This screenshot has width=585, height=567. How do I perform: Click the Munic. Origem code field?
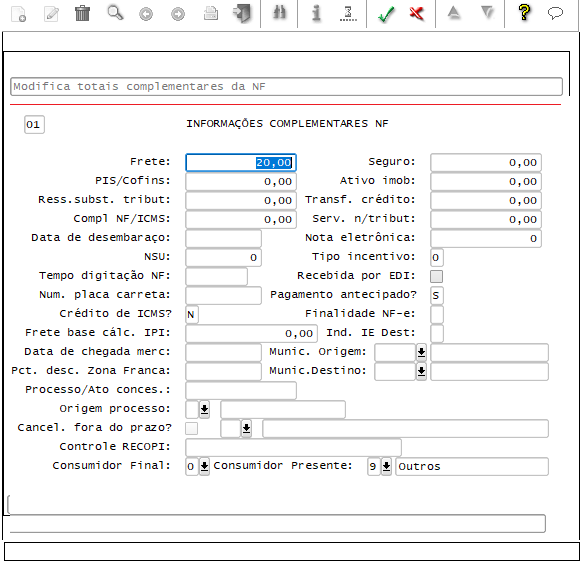pyautogui.click(x=395, y=353)
